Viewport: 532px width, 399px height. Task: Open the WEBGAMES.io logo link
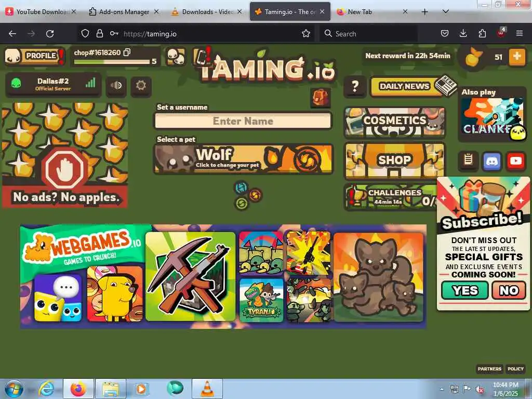point(82,247)
